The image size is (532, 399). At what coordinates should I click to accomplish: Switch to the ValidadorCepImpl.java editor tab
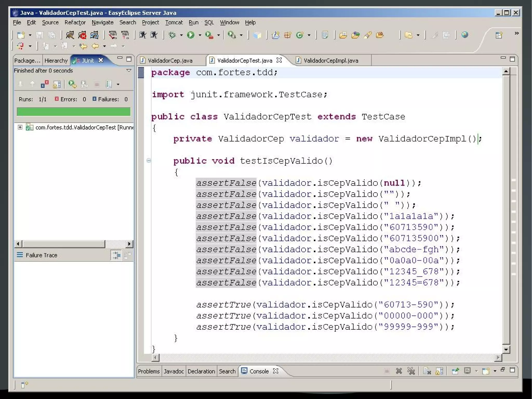[330, 61]
